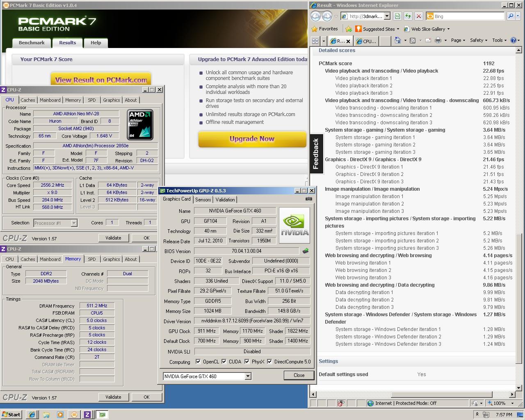Click the NVIDIA logo in GPU-Z
Image resolution: width=525 pixels, height=420 pixels.
coord(294,226)
